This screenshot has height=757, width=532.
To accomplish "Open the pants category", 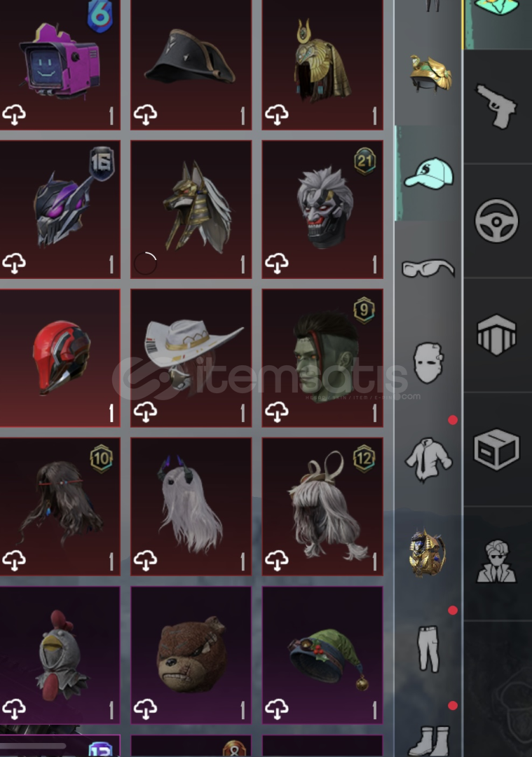I will pyautogui.click(x=429, y=649).
